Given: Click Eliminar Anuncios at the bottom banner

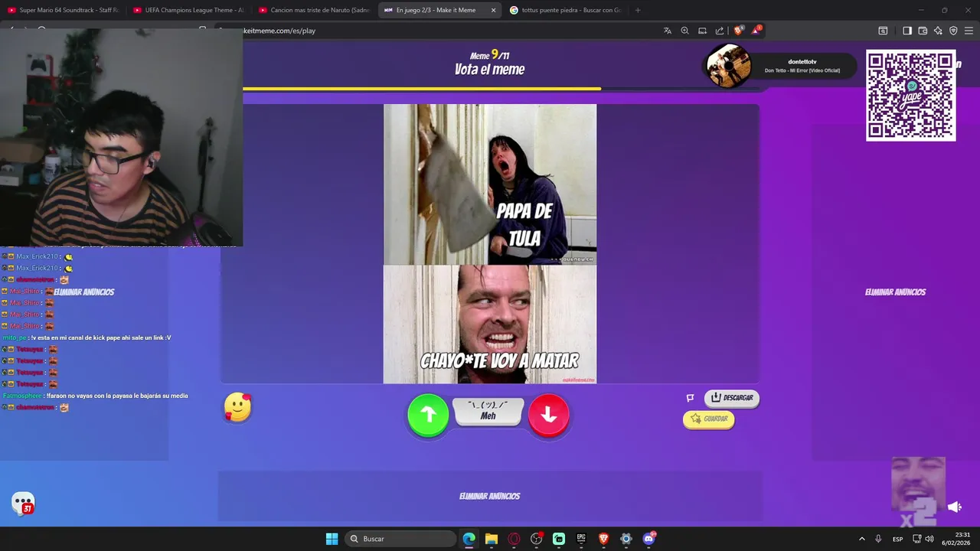Looking at the screenshot, I should [x=489, y=496].
